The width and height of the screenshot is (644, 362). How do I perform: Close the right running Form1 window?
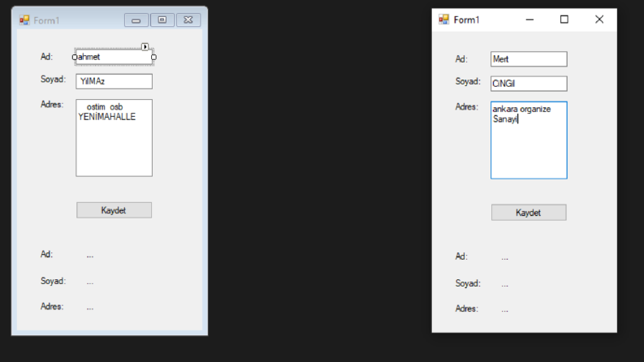(599, 19)
